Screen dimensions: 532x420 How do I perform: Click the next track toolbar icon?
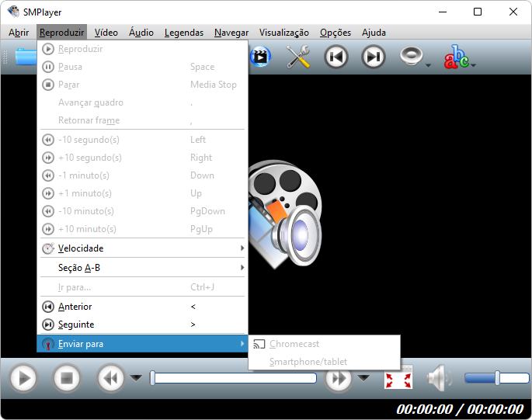374,57
